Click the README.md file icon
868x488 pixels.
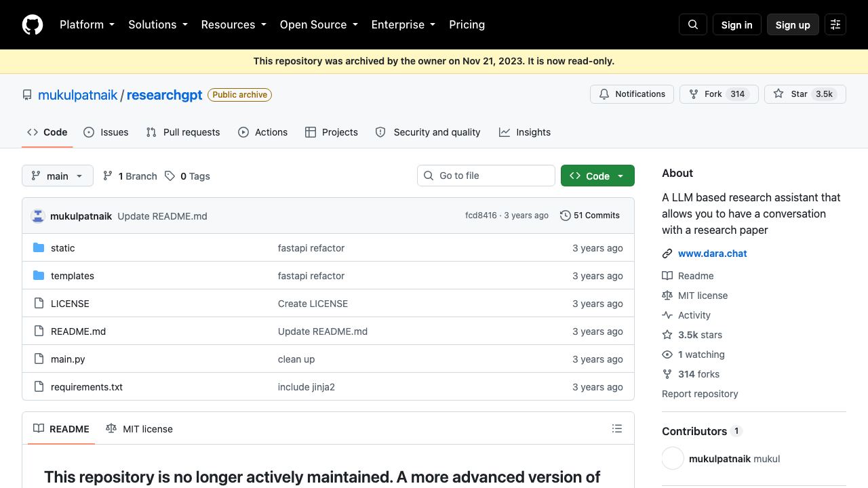(39, 331)
